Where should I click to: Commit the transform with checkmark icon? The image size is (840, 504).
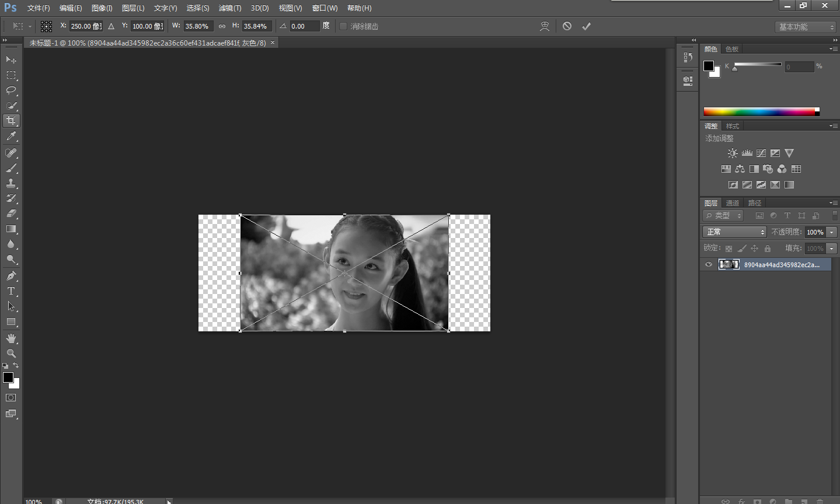586,26
